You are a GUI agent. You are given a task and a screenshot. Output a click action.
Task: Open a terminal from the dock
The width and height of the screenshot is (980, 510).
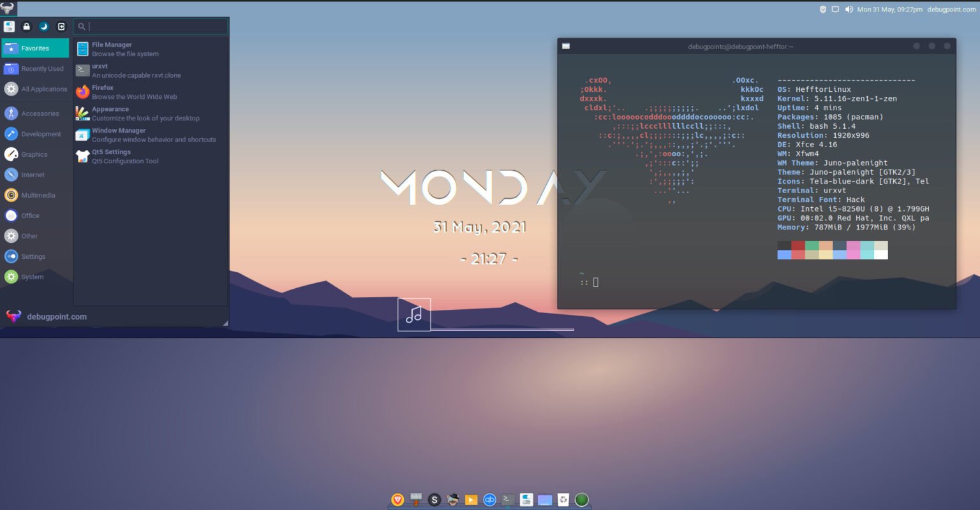tap(507, 500)
